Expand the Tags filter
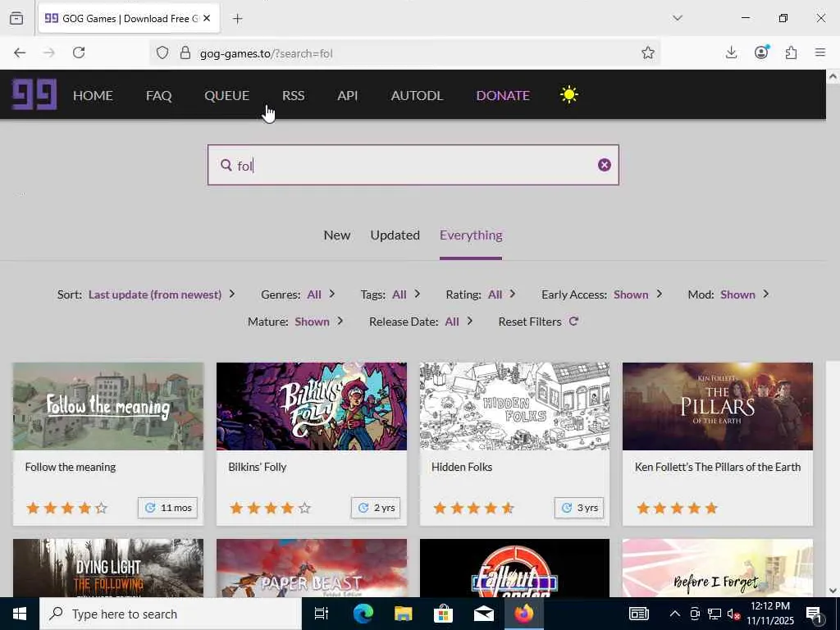 click(390, 294)
